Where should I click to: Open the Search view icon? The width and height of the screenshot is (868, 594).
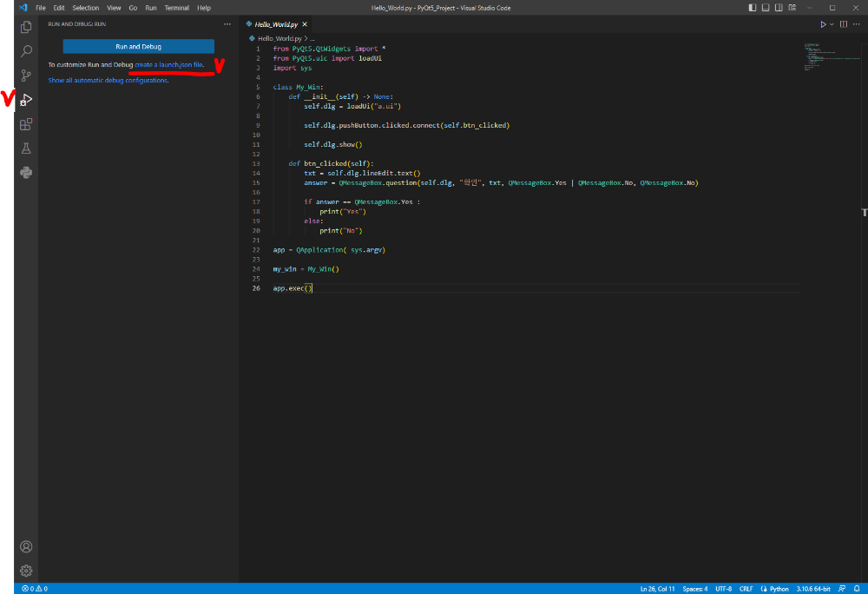click(26, 51)
